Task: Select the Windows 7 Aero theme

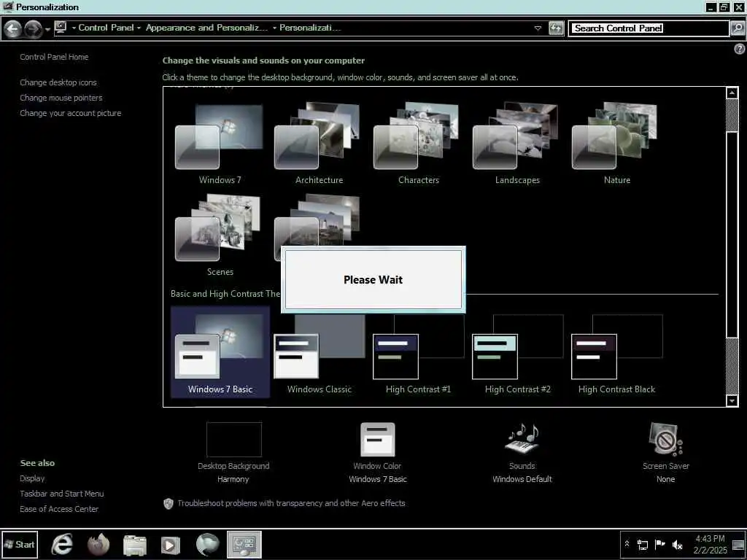Action: coord(220,144)
